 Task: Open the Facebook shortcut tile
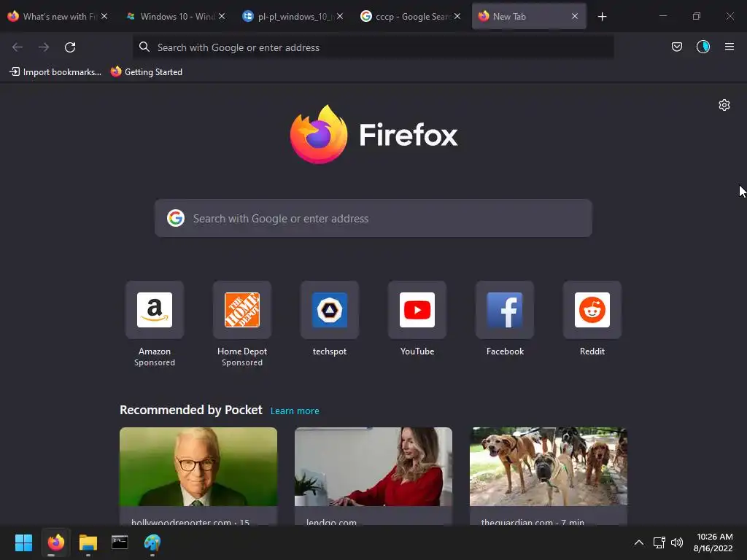click(x=505, y=310)
